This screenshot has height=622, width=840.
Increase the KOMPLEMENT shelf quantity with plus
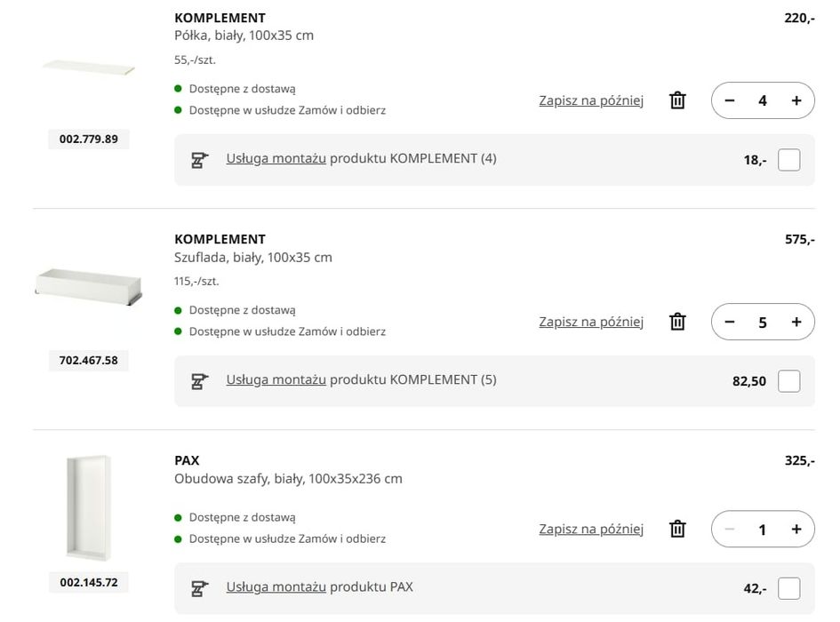pos(796,100)
